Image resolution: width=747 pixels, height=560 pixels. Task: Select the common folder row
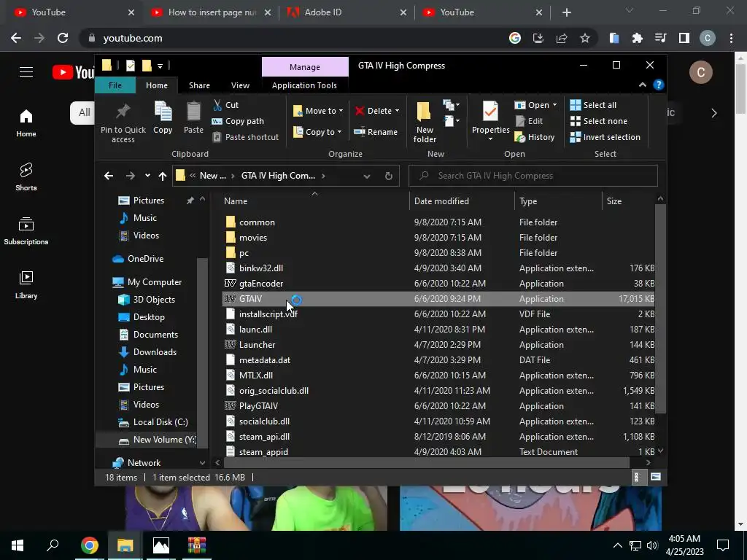(438, 222)
